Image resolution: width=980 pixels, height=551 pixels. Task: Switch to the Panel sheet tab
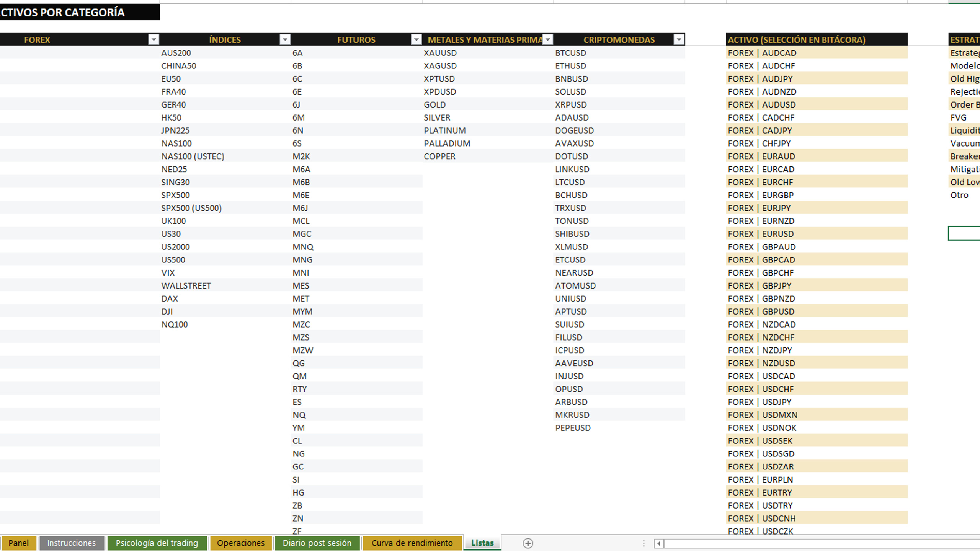click(x=19, y=543)
